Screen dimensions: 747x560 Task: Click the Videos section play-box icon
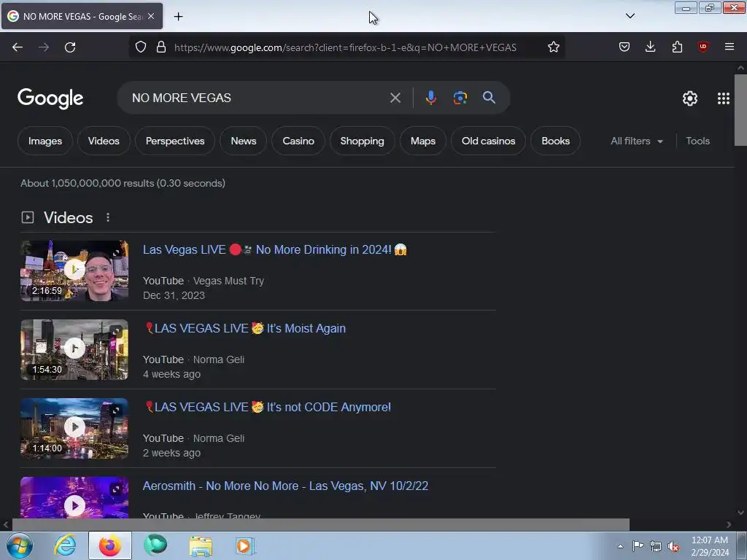pos(28,217)
